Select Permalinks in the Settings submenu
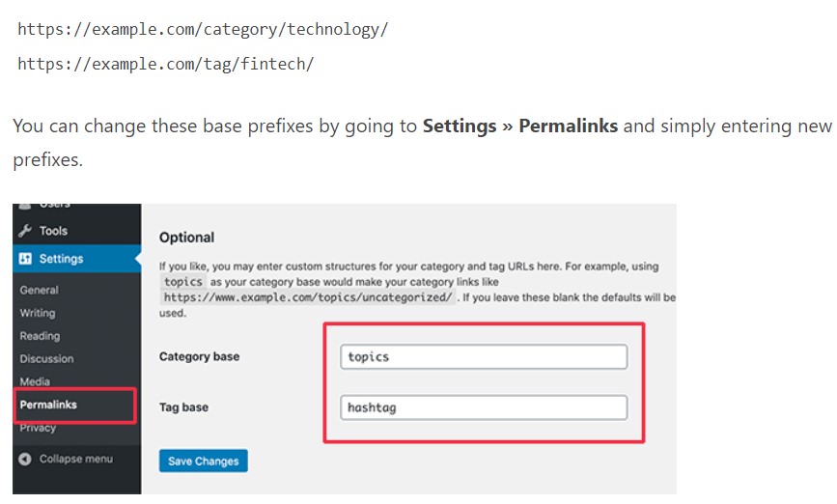The height and width of the screenshot is (504, 837). (x=48, y=405)
